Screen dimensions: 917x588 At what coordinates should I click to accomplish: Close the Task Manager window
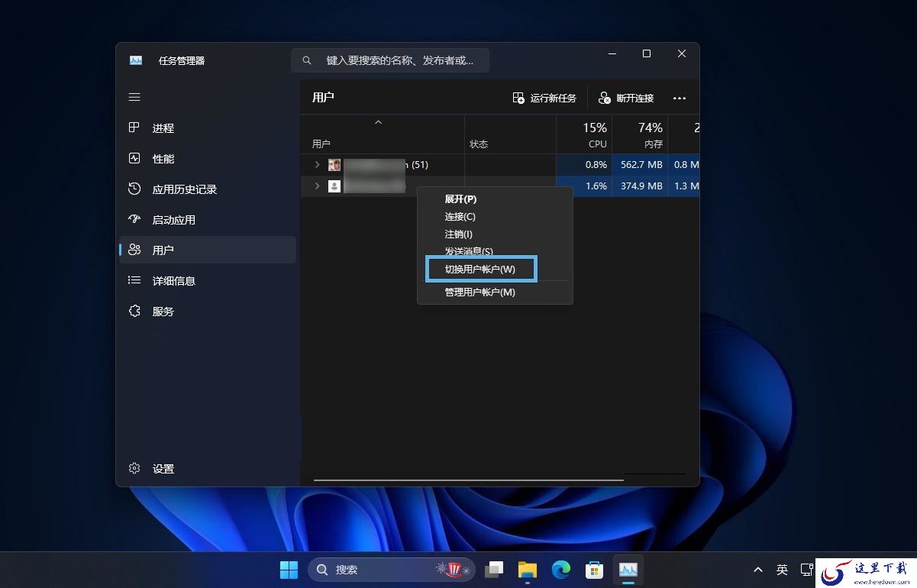(682, 53)
